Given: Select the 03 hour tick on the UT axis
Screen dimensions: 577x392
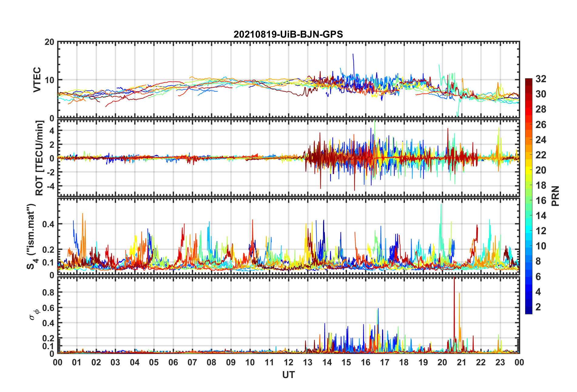Looking at the screenshot, I should pyautogui.click(x=115, y=362).
